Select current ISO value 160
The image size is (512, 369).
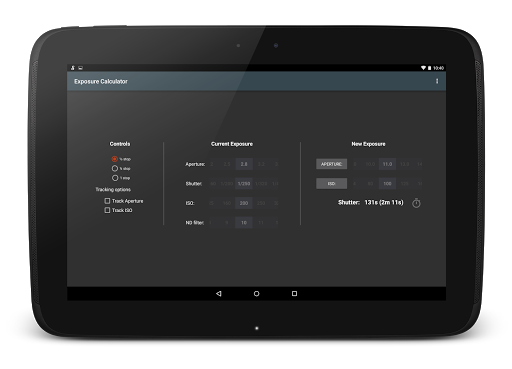point(227,203)
